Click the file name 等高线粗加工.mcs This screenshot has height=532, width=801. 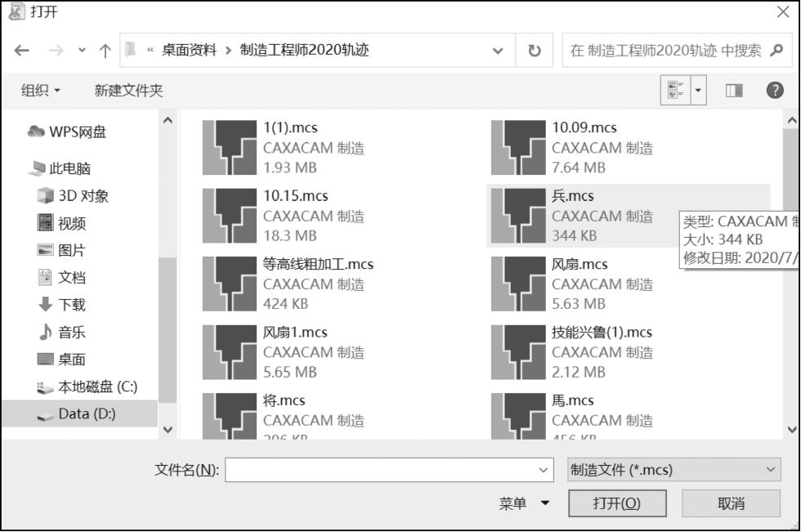pyautogui.click(x=318, y=264)
